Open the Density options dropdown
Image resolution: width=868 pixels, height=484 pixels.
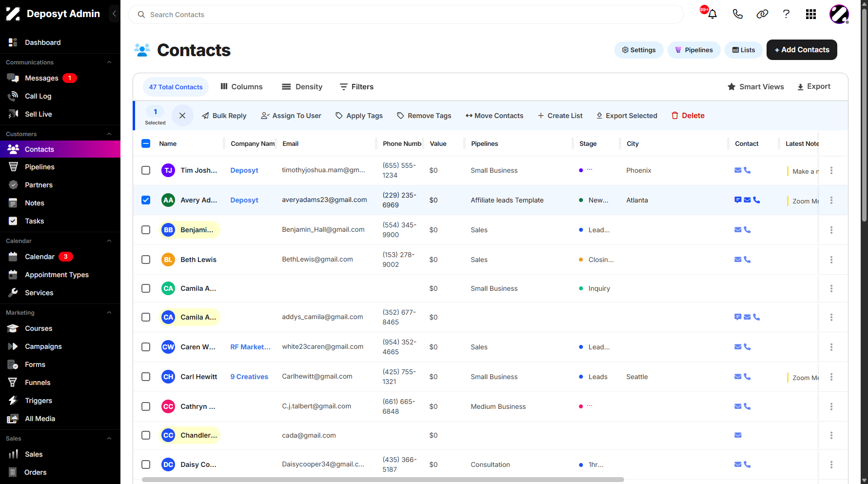point(302,87)
